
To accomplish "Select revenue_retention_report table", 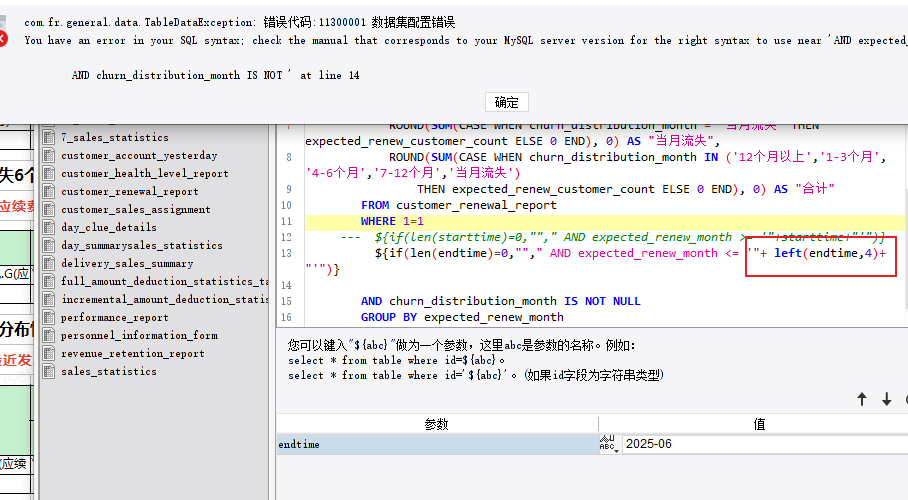I will (133, 353).
